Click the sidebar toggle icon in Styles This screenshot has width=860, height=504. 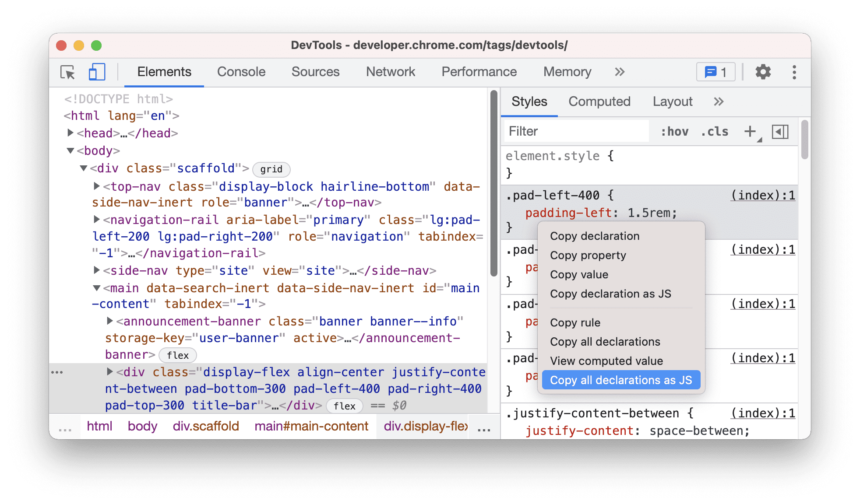click(779, 132)
